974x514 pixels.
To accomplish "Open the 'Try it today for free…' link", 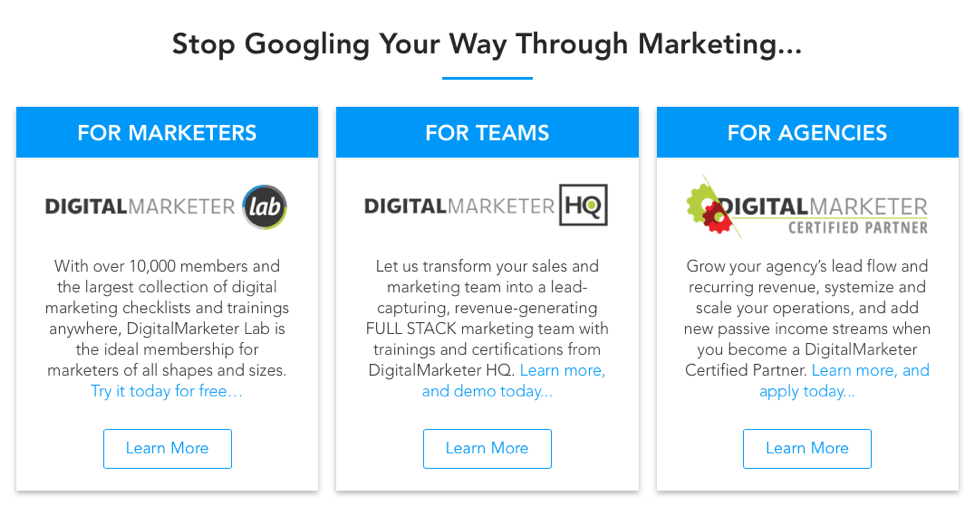I will pyautogui.click(x=167, y=392).
